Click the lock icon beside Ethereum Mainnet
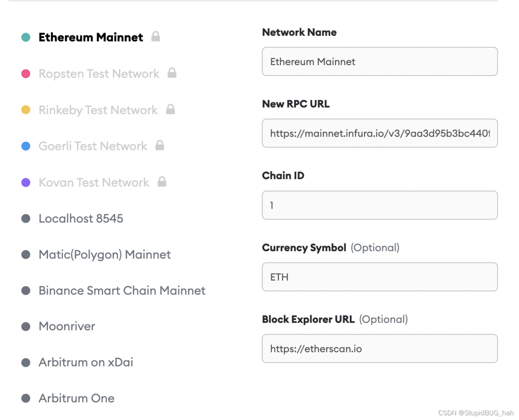 pos(155,37)
